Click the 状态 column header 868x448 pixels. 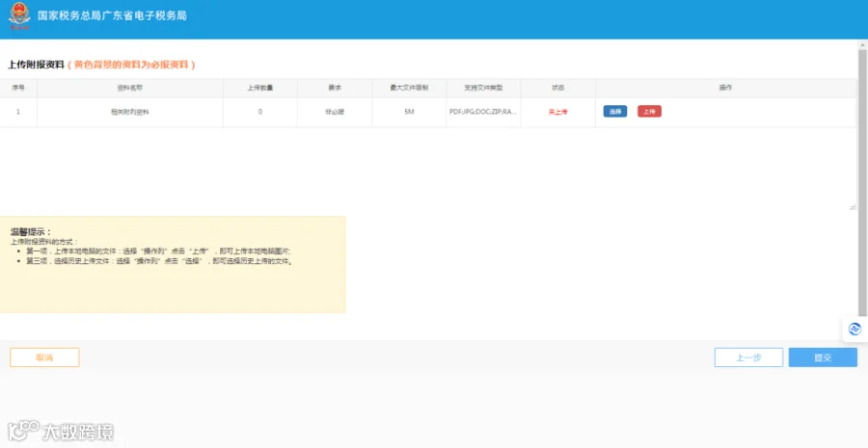coord(558,88)
